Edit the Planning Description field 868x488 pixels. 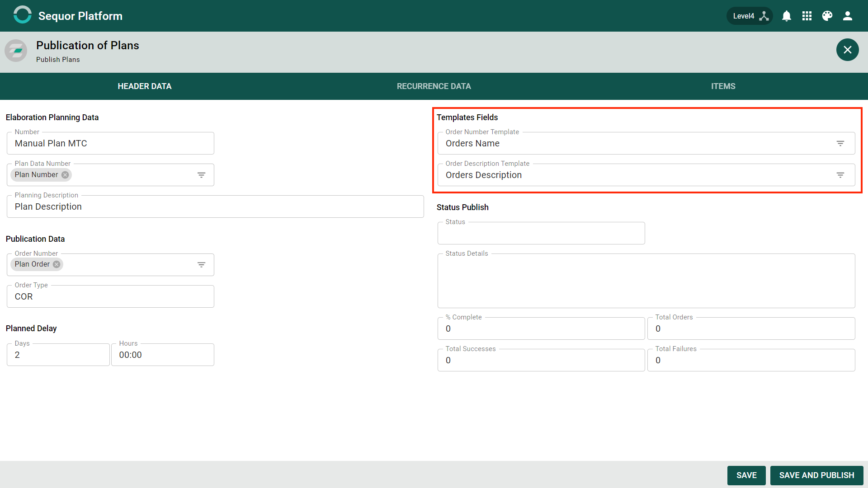215,206
